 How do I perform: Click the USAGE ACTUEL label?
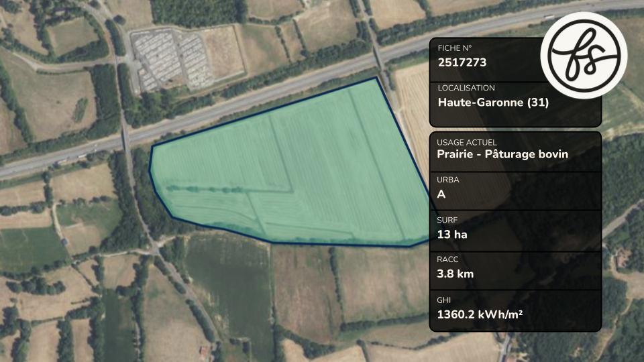[467, 142]
